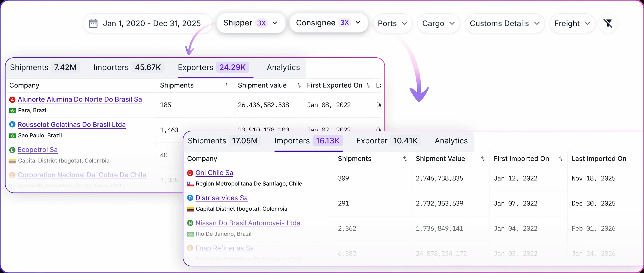Switch to Importers 45.67K tab
644x273 pixels.
pos(127,67)
